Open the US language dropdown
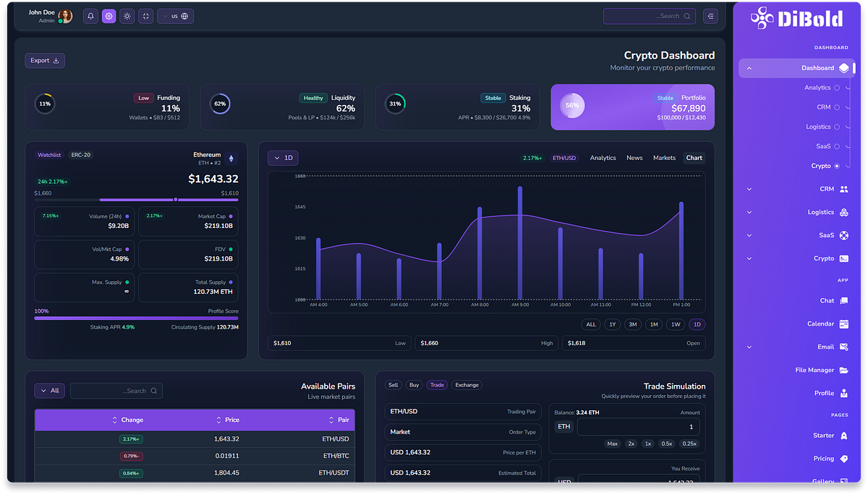 pyautogui.click(x=175, y=16)
